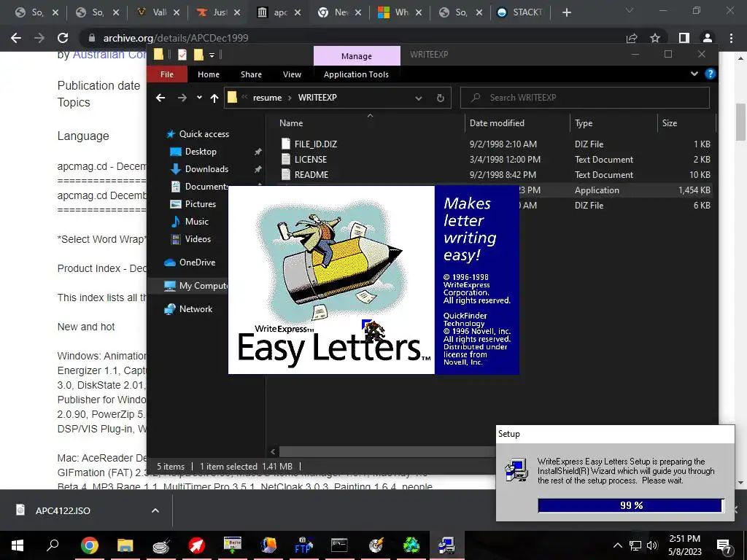Open Videos in the navigation pane
The image size is (747, 560).
tap(198, 239)
